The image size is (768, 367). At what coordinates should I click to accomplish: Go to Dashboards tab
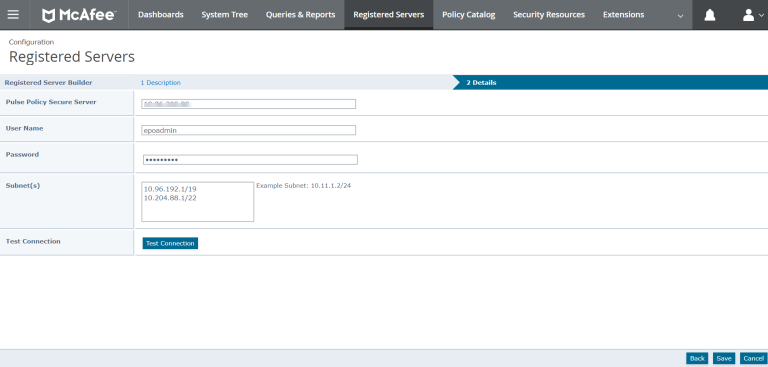pyautogui.click(x=161, y=15)
